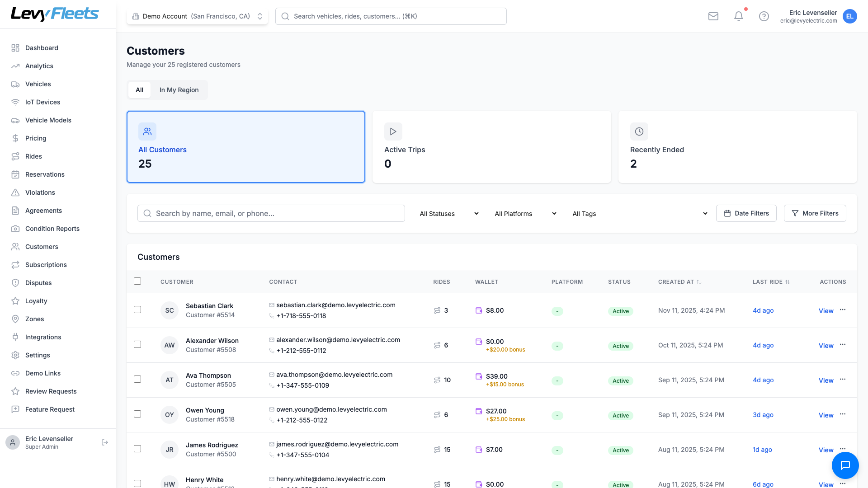Sort by Created At column arrows

(x=699, y=282)
